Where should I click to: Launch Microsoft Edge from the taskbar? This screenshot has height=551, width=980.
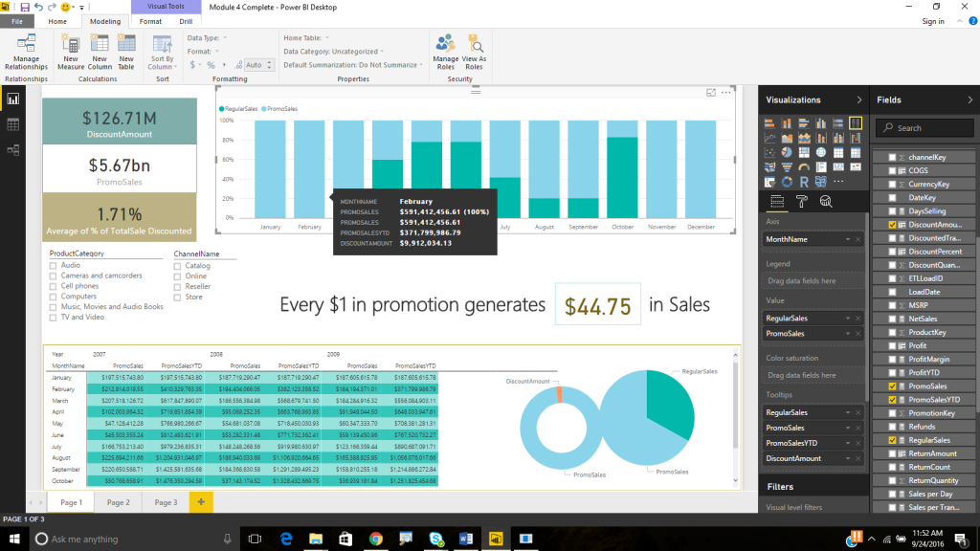pos(286,539)
